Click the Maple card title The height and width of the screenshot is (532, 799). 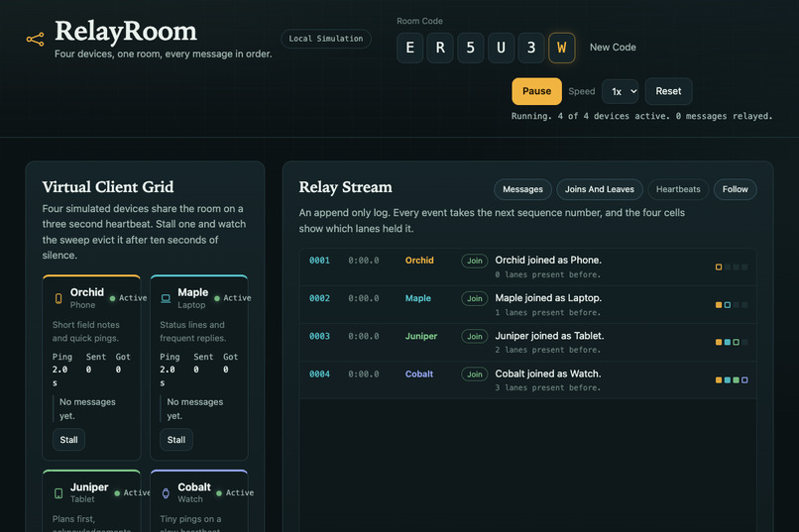(193, 292)
